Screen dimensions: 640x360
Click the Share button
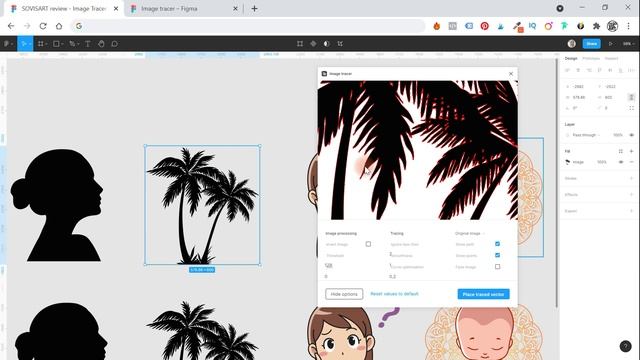[591, 44]
